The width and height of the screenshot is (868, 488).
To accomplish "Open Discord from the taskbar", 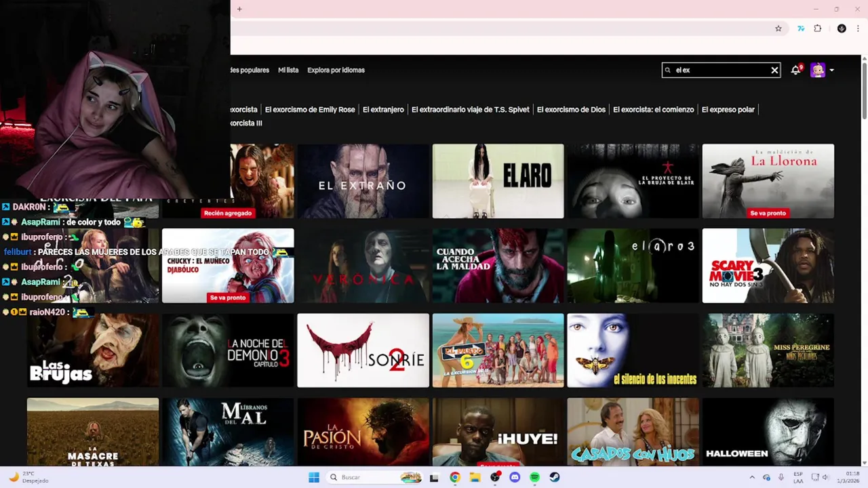I will click(515, 477).
